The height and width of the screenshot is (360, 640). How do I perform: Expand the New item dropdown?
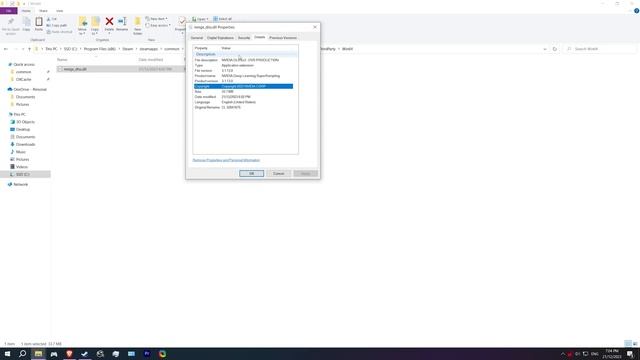pos(156,19)
